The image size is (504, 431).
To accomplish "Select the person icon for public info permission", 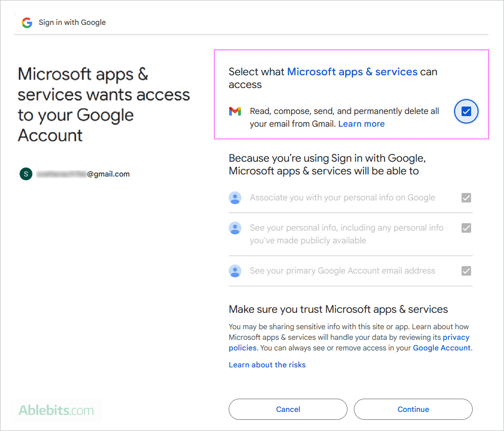I will [235, 227].
